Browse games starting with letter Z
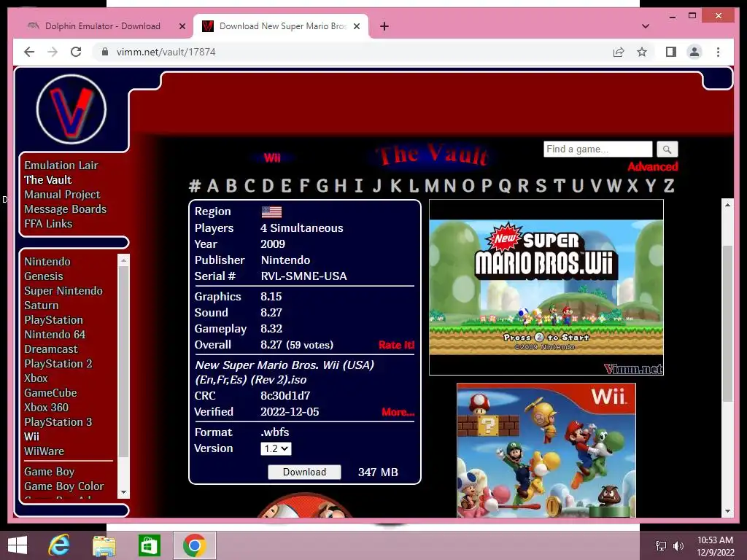Image resolution: width=747 pixels, height=560 pixels. [669, 186]
